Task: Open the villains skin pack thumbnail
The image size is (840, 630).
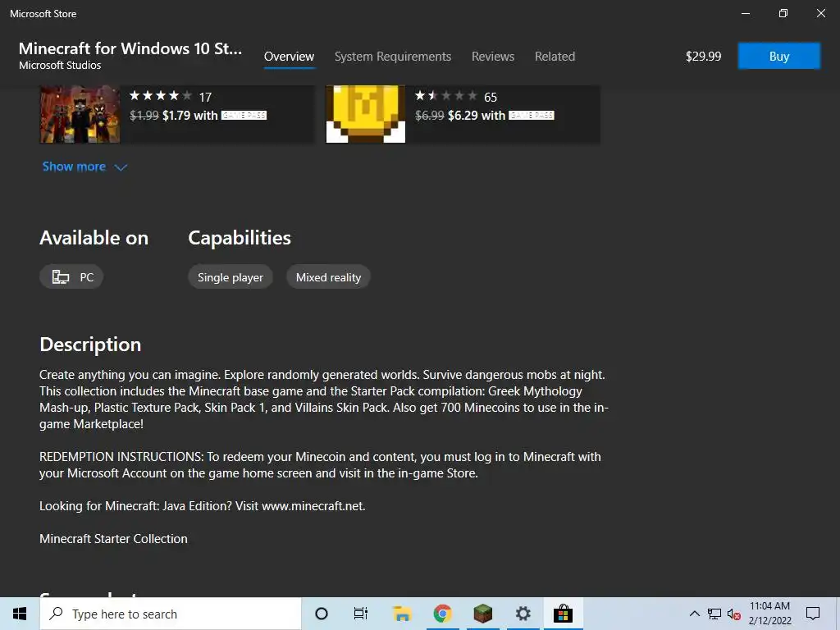Action: point(80,114)
